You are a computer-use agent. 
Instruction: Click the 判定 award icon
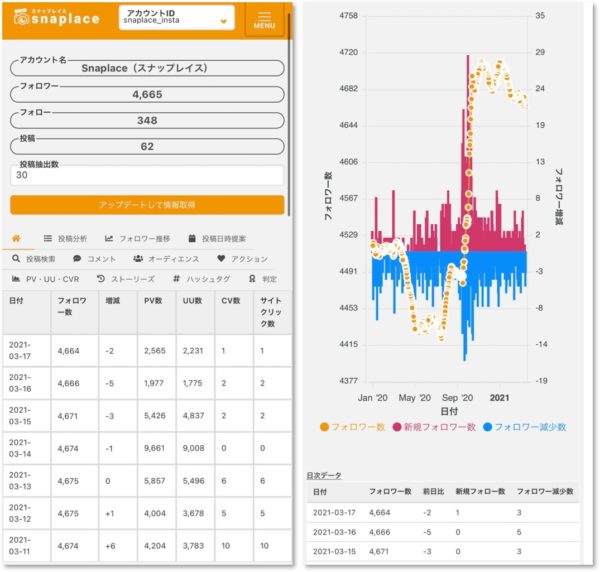(x=252, y=279)
